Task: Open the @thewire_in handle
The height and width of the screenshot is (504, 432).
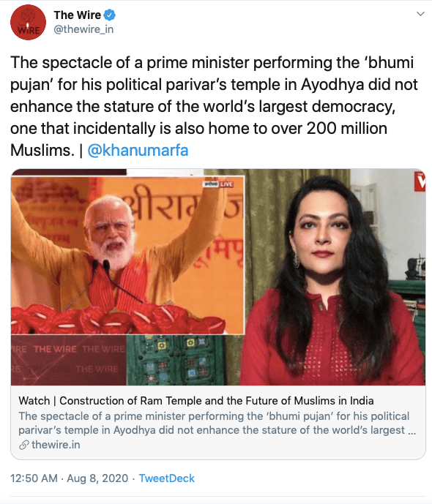Action: (83, 29)
